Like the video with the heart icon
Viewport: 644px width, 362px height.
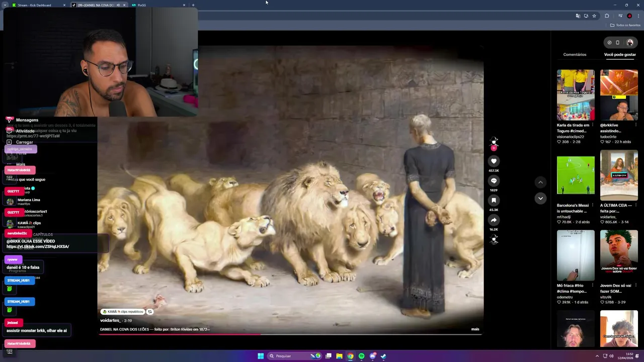(x=494, y=161)
